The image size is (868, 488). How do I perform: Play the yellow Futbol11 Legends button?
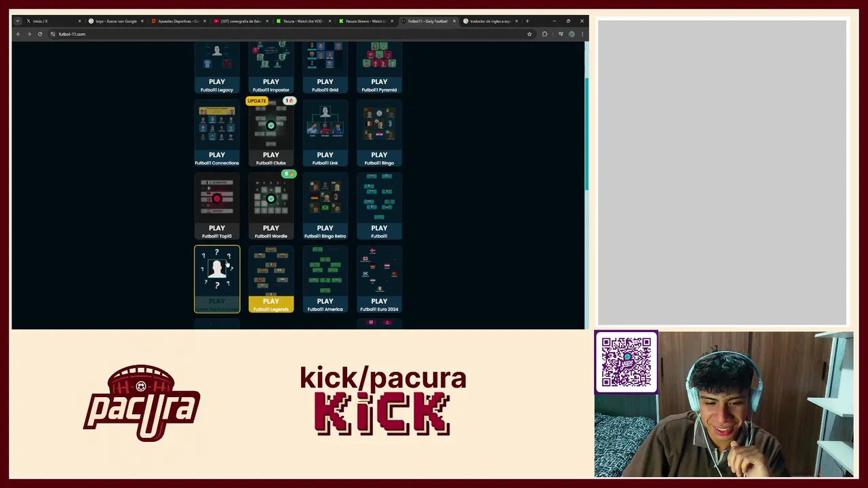(271, 304)
